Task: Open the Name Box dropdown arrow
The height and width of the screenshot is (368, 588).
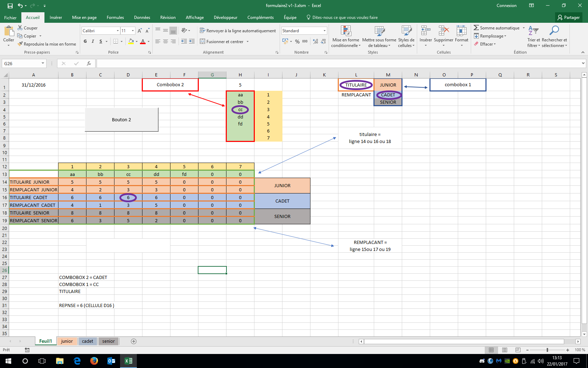Action: click(43, 63)
